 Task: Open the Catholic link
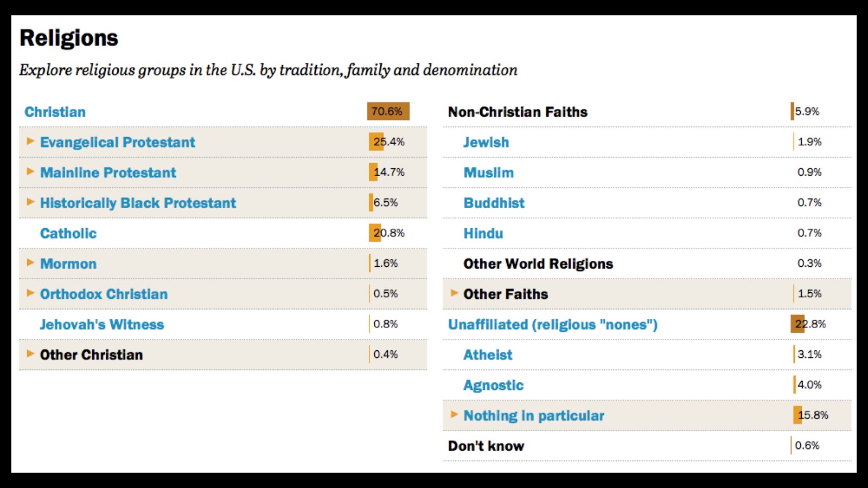pos(68,234)
